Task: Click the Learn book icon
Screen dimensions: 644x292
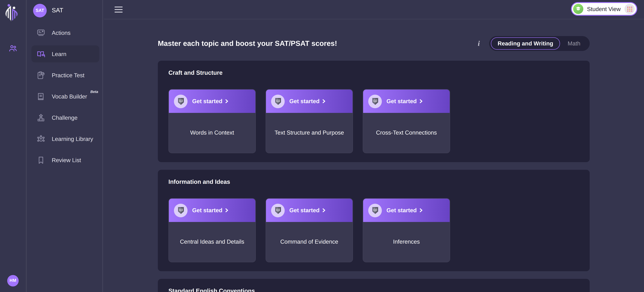Action: (41, 54)
